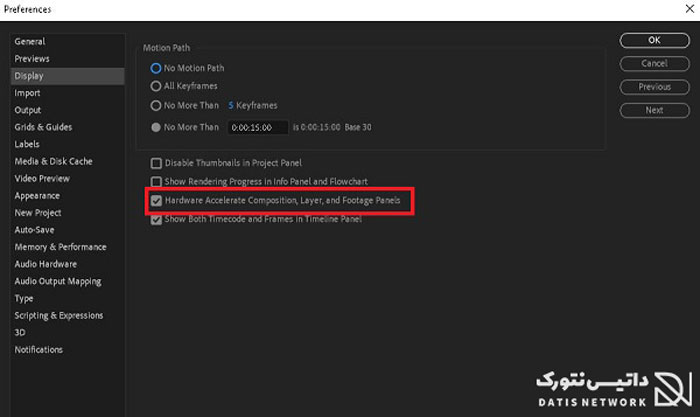Open the Auto-Save preferences section
Image resolution: width=700 pixels, height=417 pixels.
(x=35, y=230)
